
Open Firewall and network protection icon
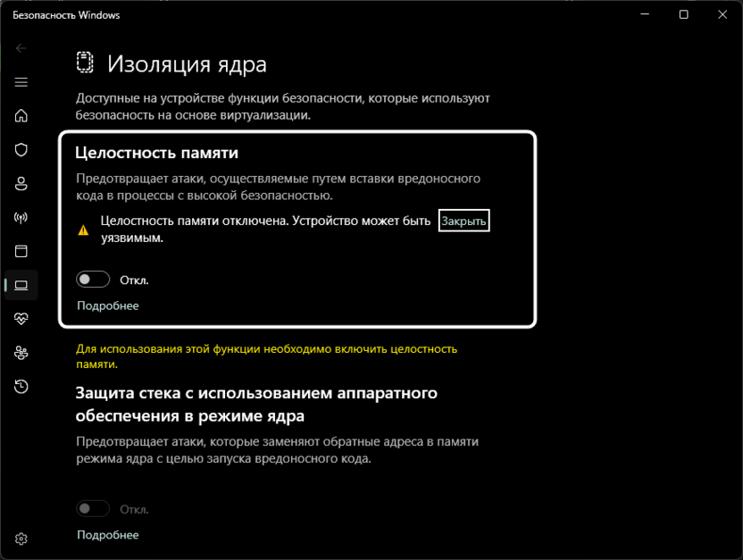tap(21, 217)
